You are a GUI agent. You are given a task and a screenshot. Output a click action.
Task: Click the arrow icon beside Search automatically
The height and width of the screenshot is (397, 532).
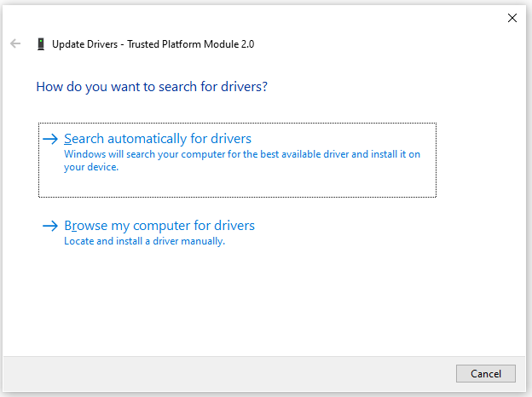50,139
